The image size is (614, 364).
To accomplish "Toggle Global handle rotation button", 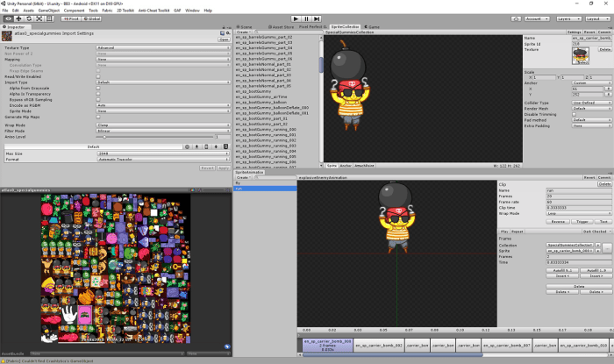I will (91, 18).
